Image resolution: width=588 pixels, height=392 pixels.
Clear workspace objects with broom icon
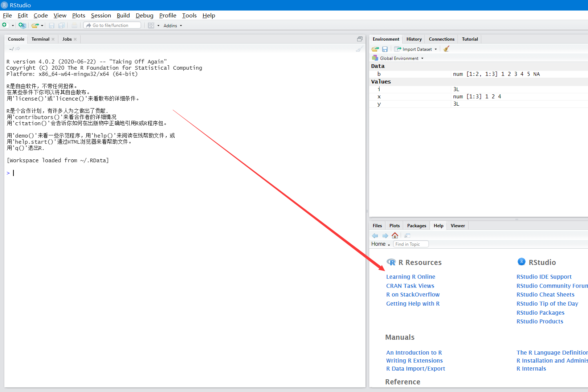(446, 49)
